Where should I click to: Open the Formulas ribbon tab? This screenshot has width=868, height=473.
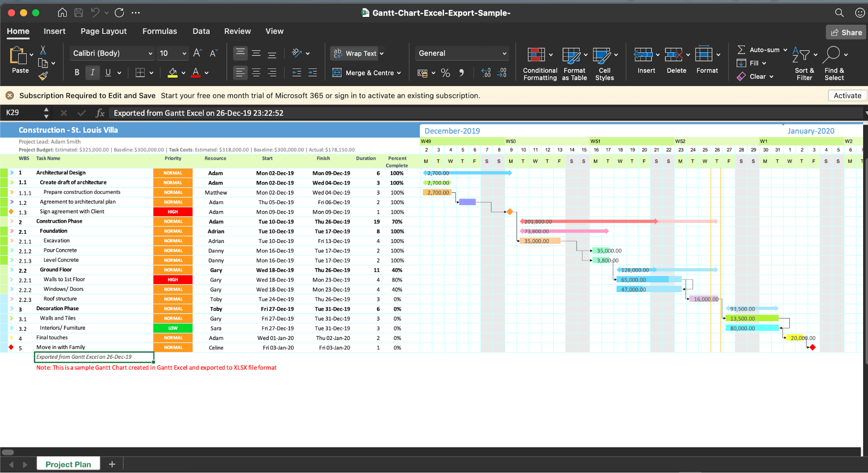(x=159, y=31)
